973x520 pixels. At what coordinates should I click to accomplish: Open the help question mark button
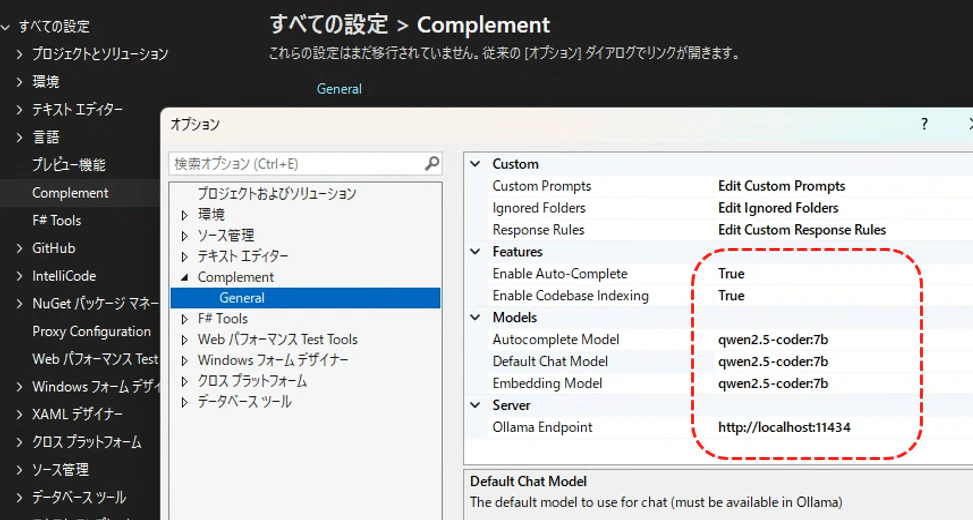click(924, 124)
